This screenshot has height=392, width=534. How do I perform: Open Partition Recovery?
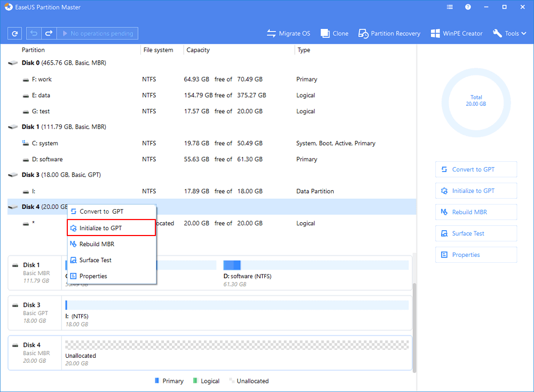(389, 34)
